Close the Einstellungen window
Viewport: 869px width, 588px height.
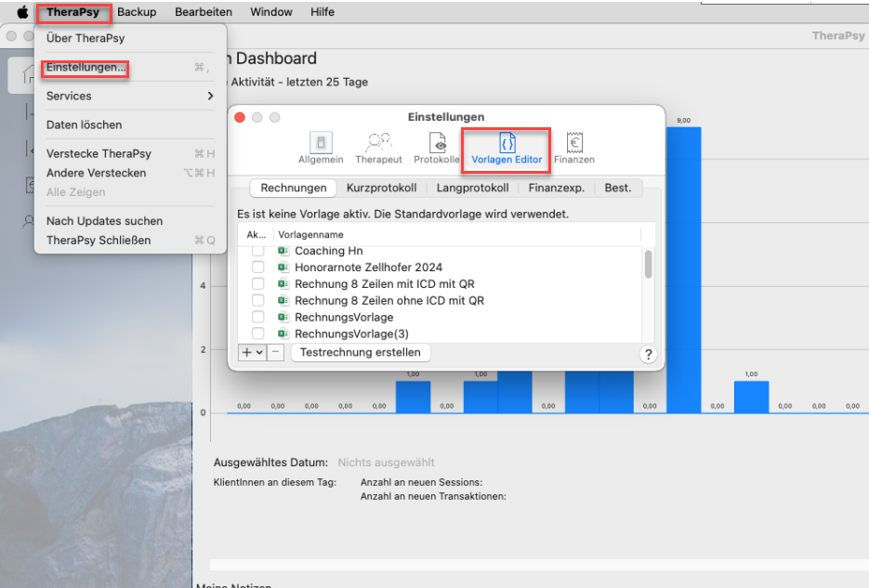pyautogui.click(x=240, y=117)
